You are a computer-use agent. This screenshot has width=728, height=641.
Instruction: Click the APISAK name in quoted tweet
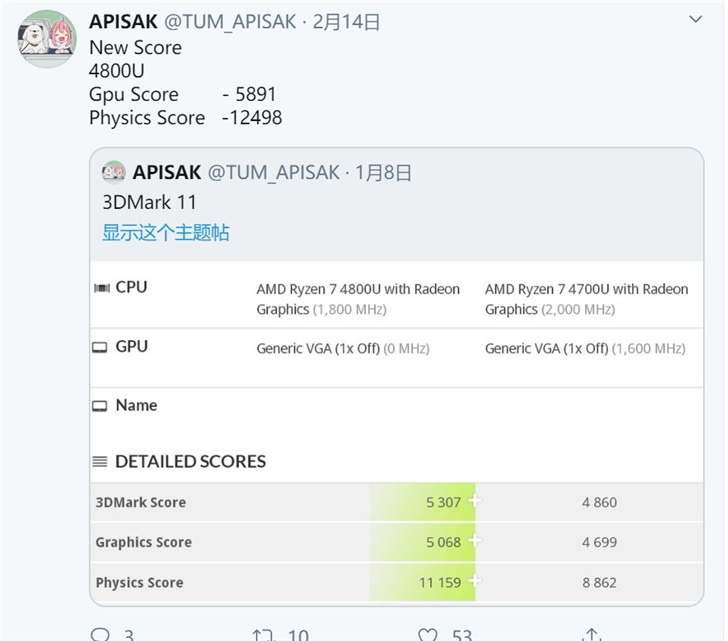tap(166, 172)
